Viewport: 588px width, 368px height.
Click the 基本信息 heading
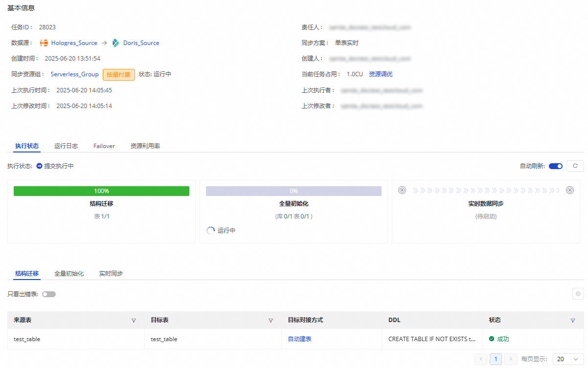click(x=21, y=8)
